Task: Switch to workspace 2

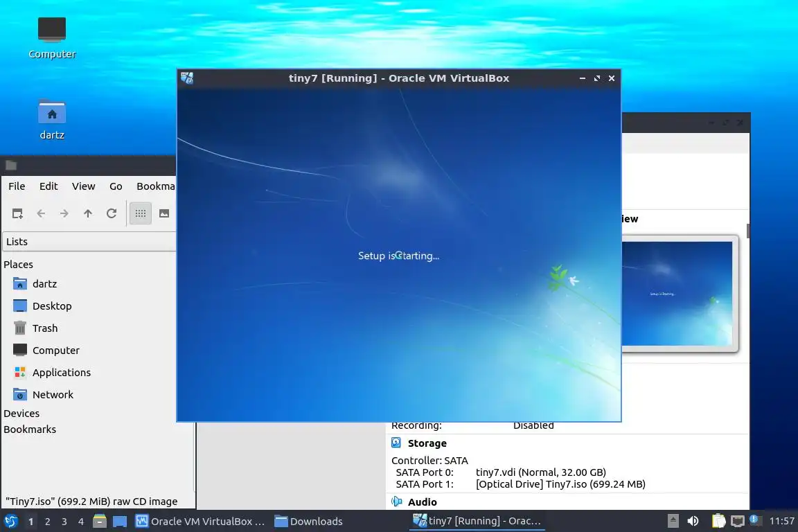Action: point(48,522)
